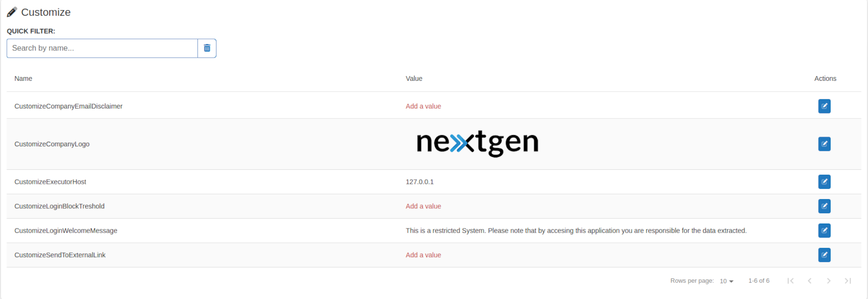Edit the CustomizeCompanyLogo setting
Image resolution: width=868 pixels, height=299 pixels.
(824, 144)
